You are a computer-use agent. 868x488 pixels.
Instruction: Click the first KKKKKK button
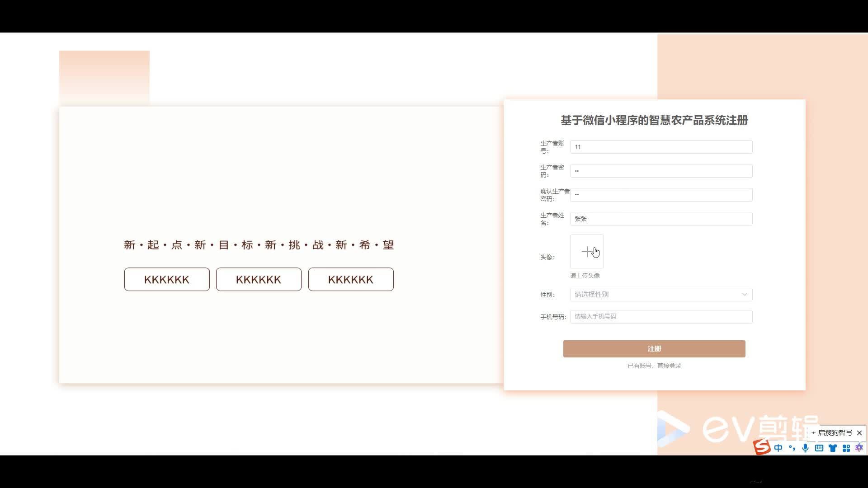(166, 279)
